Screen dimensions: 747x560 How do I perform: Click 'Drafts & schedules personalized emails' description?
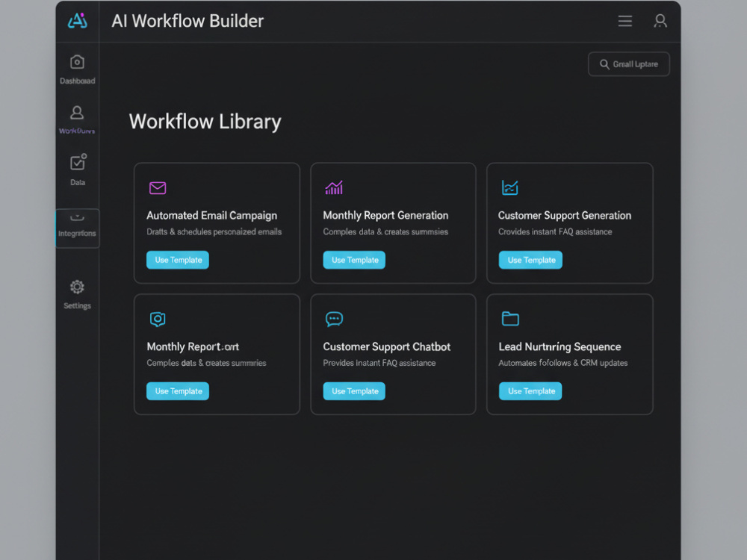pos(214,232)
